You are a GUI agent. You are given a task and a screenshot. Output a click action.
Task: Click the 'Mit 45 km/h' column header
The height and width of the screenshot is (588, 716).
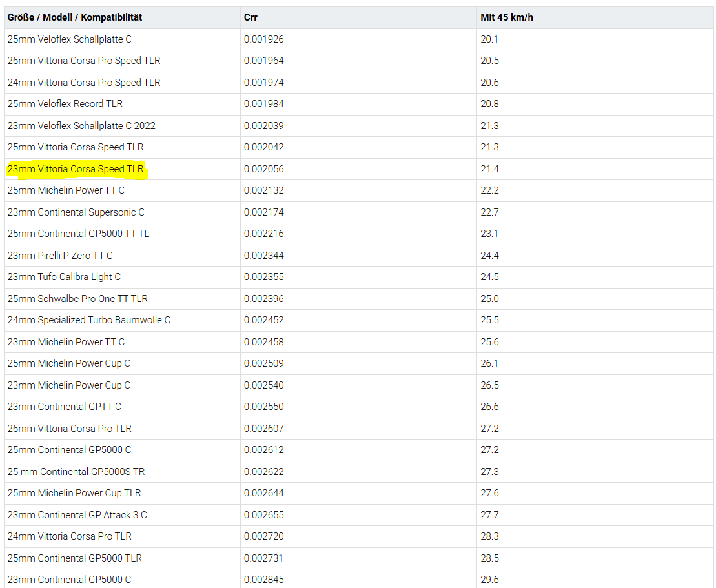point(507,17)
